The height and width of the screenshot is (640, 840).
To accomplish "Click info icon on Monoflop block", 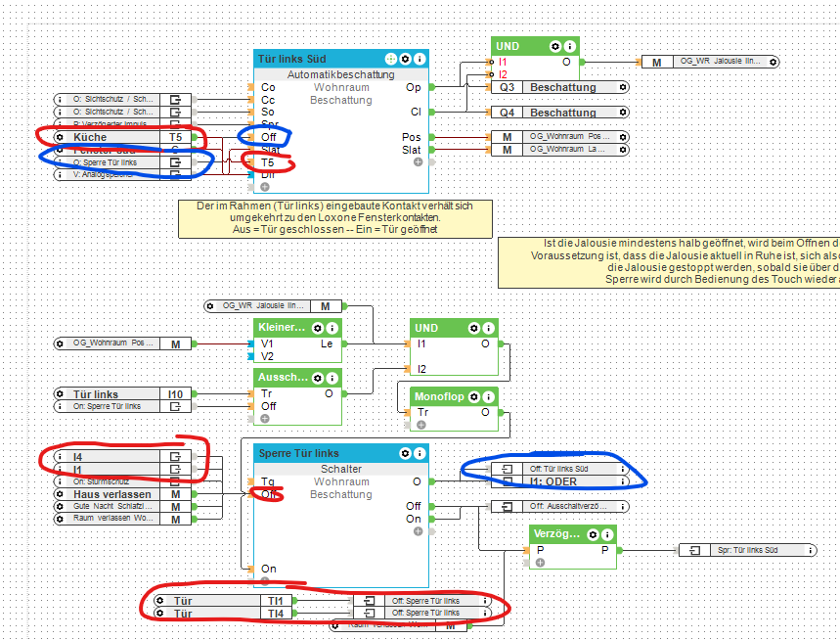I will tap(489, 397).
